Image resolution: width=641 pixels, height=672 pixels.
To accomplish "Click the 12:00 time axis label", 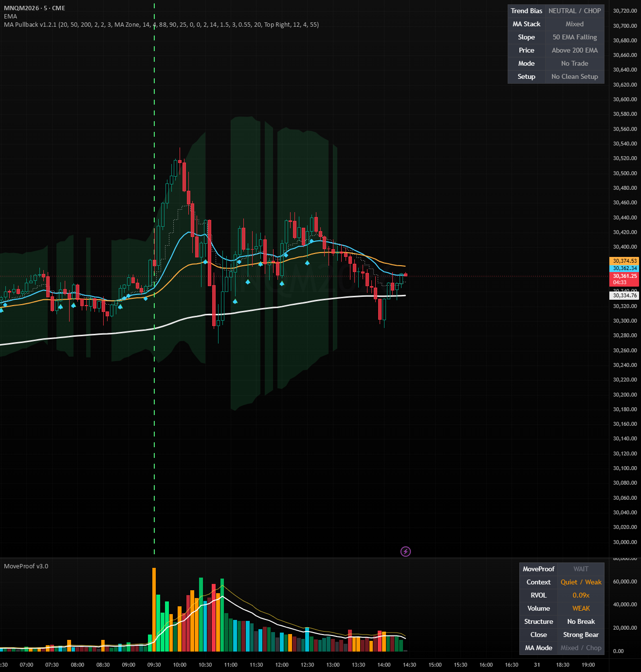I will (282, 665).
